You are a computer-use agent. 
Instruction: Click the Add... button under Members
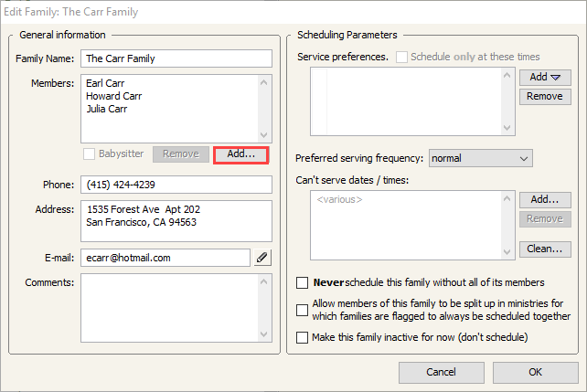pos(241,154)
